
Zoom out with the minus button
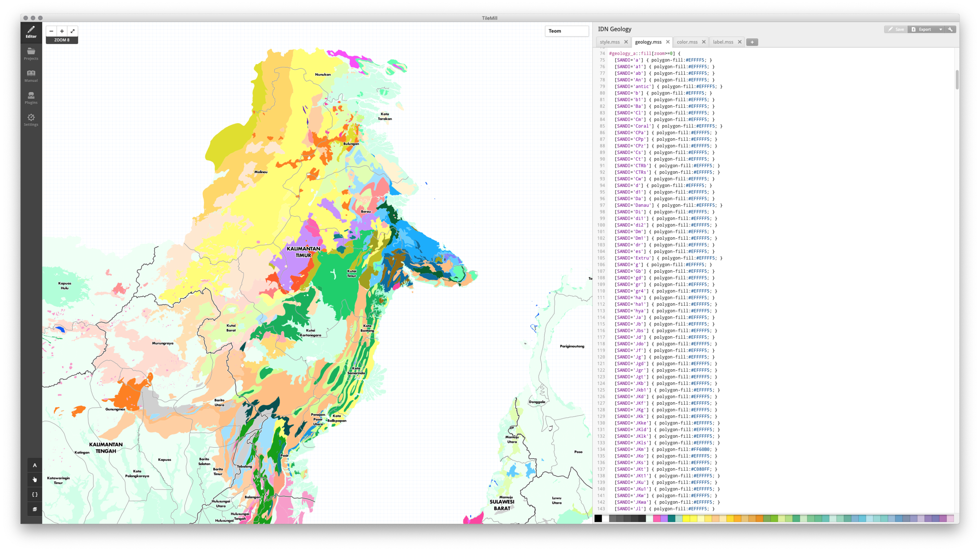[x=51, y=31]
